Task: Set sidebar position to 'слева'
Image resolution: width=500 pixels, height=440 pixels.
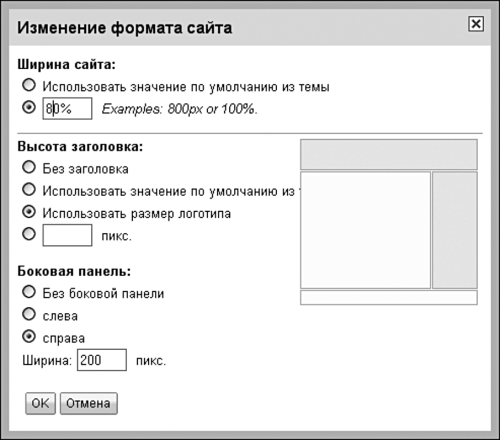Action: tap(29, 314)
